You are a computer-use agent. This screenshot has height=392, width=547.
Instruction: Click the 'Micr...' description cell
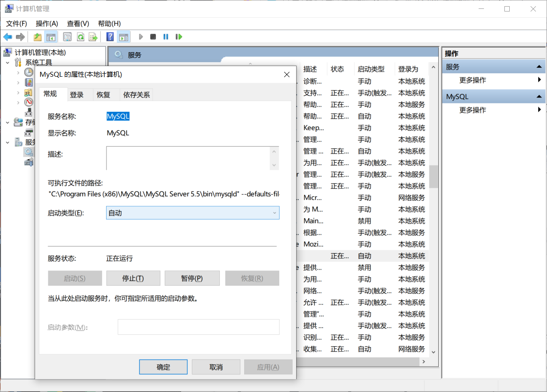coord(313,198)
